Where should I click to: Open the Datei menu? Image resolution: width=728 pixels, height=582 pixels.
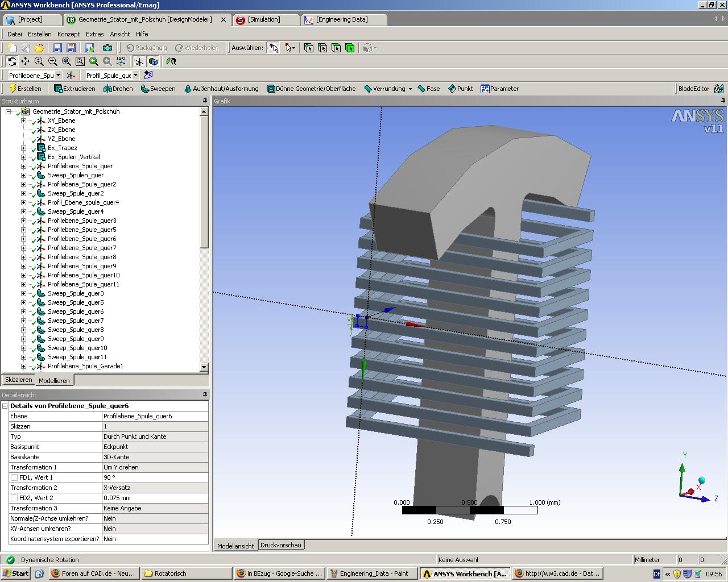[x=14, y=34]
